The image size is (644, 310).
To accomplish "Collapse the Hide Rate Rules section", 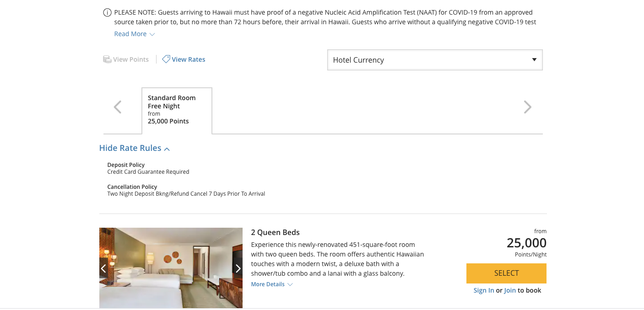I will tap(135, 148).
